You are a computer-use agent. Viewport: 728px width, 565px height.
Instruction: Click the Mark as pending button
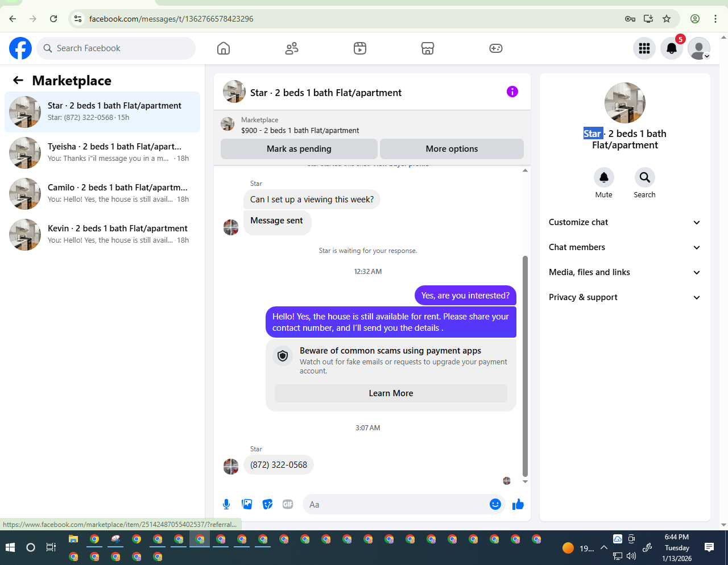[299, 149]
